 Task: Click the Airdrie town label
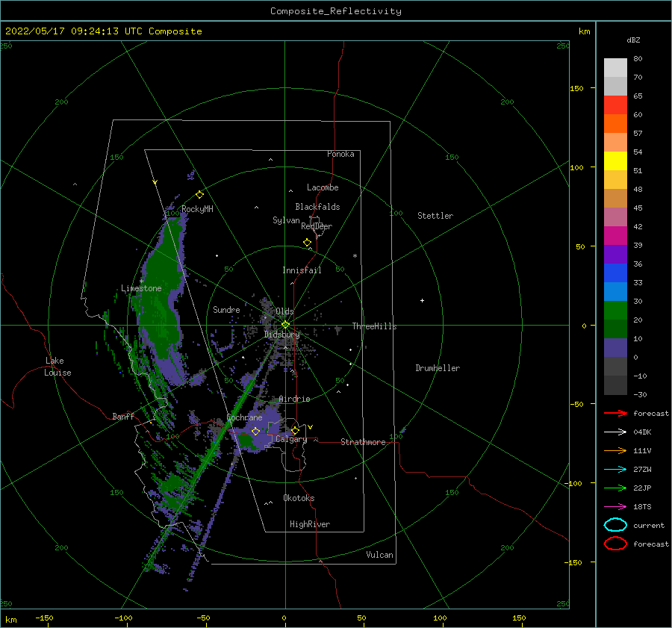(294, 399)
